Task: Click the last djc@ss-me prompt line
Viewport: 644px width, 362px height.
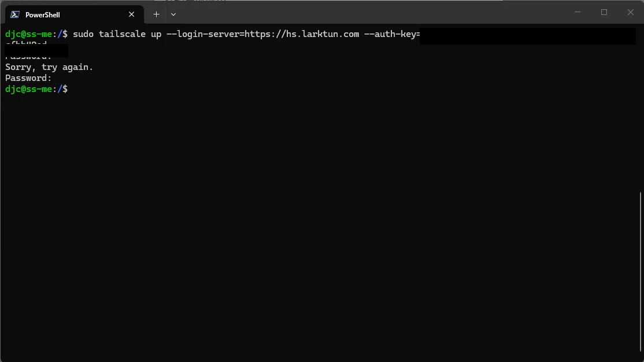Action: tap(36, 89)
